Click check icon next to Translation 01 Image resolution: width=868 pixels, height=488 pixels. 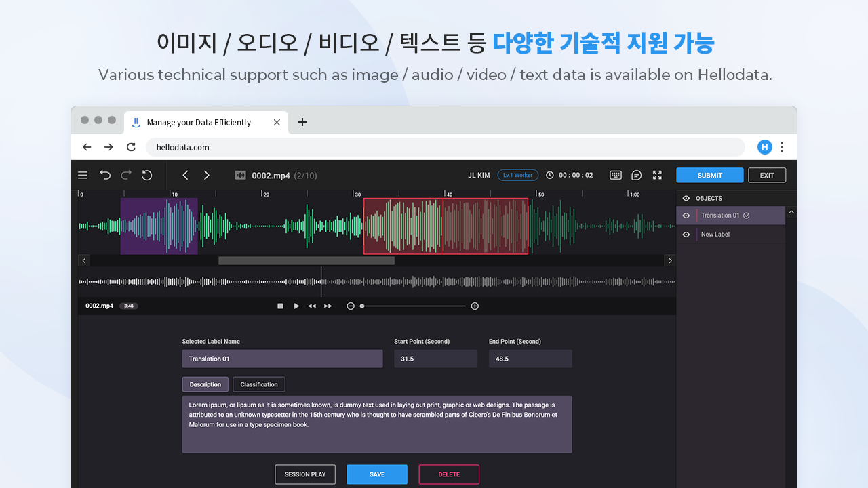pyautogui.click(x=746, y=216)
